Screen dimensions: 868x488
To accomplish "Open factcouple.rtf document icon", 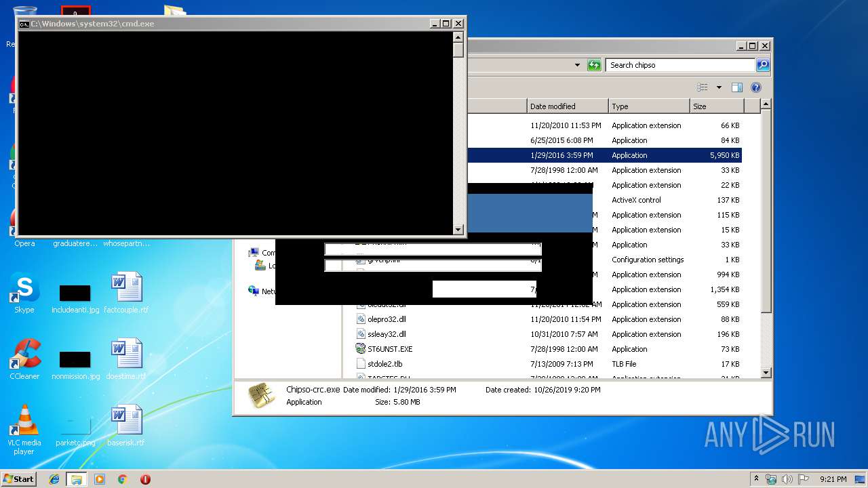I will [x=126, y=293].
